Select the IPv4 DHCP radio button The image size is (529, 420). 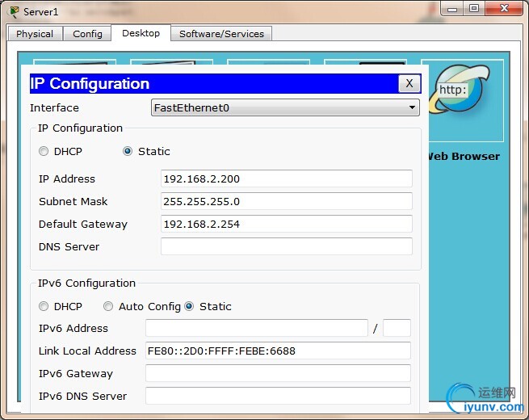pos(44,151)
